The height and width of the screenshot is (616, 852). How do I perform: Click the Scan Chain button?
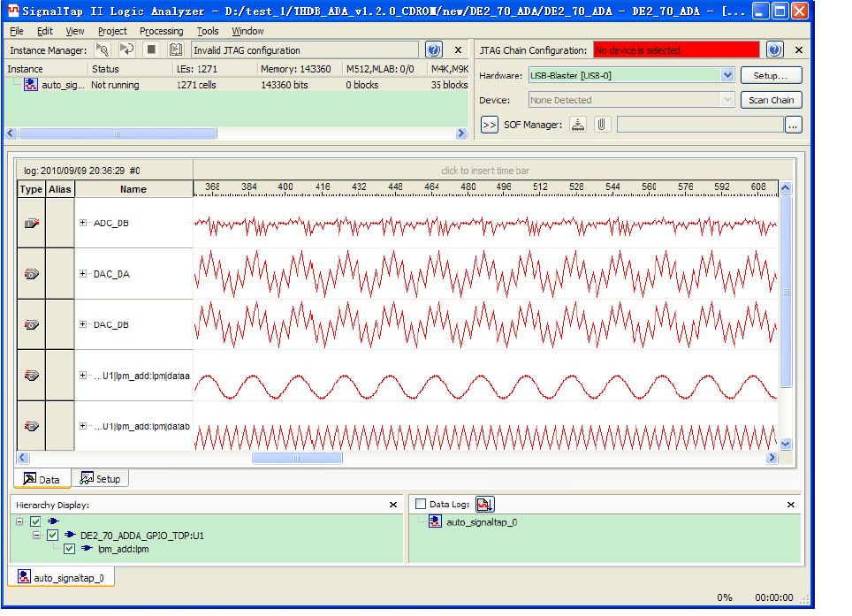pyautogui.click(x=771, y=101)
